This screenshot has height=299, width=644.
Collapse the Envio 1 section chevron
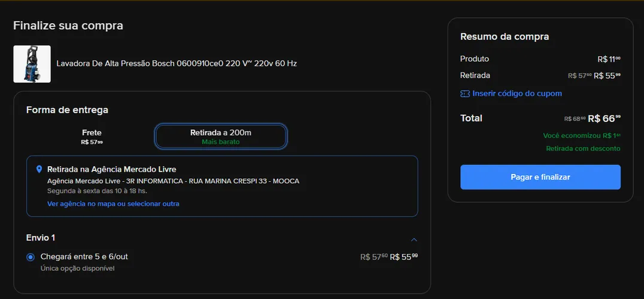(x=414, y=240)
